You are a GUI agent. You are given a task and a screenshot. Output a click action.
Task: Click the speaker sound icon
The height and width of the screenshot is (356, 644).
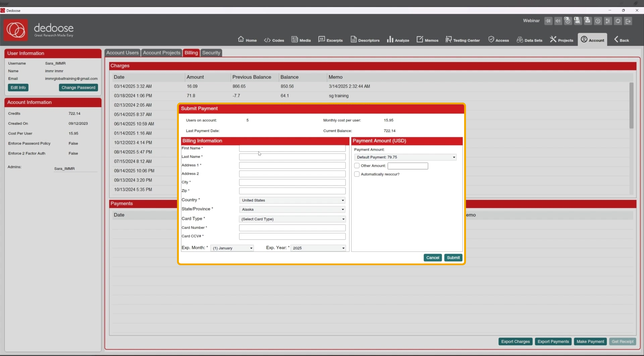click(558, 21)
